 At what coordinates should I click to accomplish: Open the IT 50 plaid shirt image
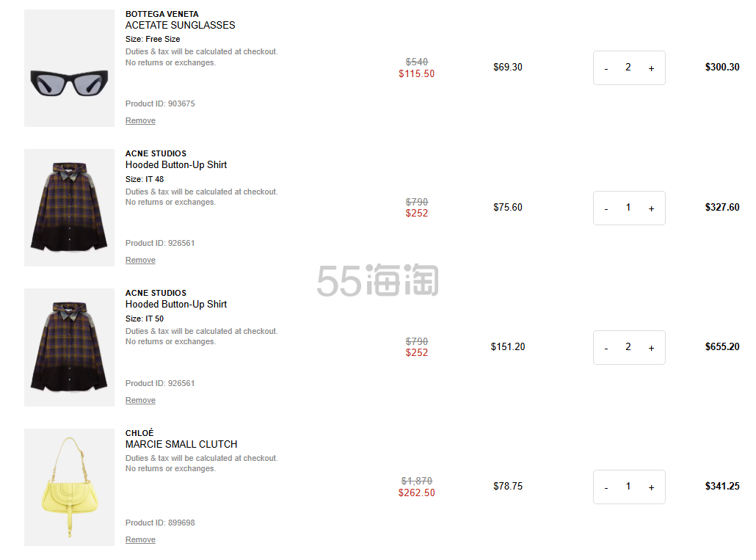69,347
